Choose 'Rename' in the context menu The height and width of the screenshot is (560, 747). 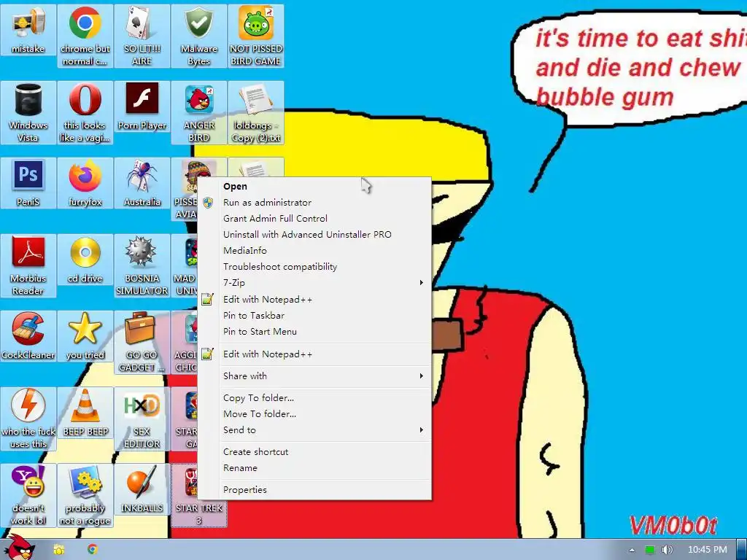[x=314, y=468]
